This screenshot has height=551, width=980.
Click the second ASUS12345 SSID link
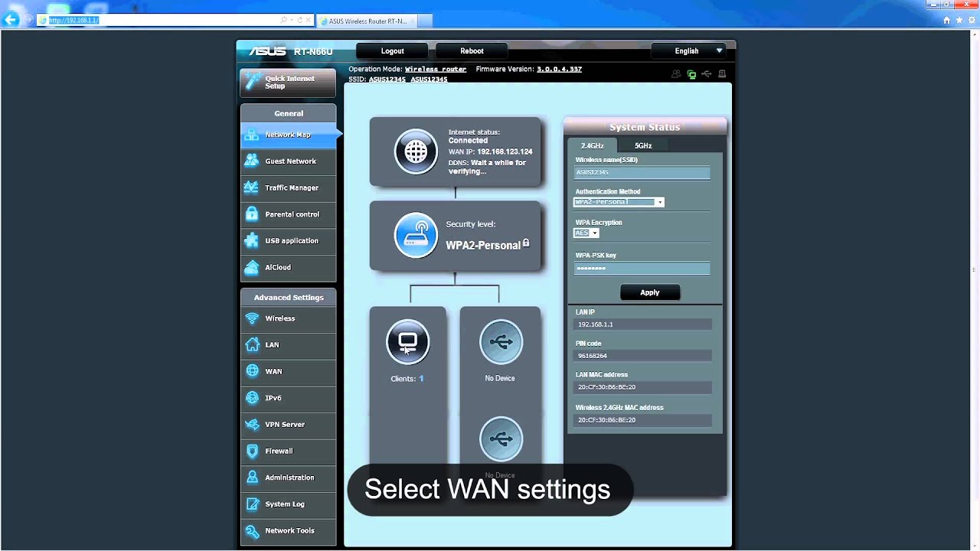[x=429, y=79]
